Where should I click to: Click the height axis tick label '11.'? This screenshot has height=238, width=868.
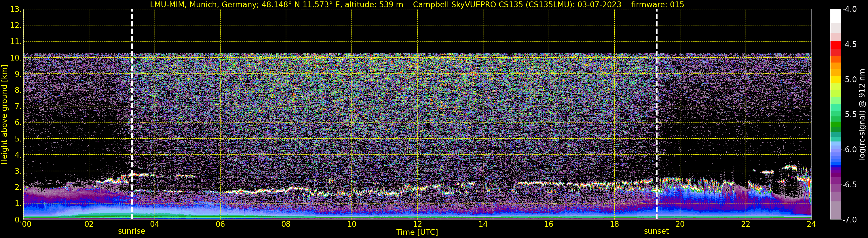pos(16,42)
